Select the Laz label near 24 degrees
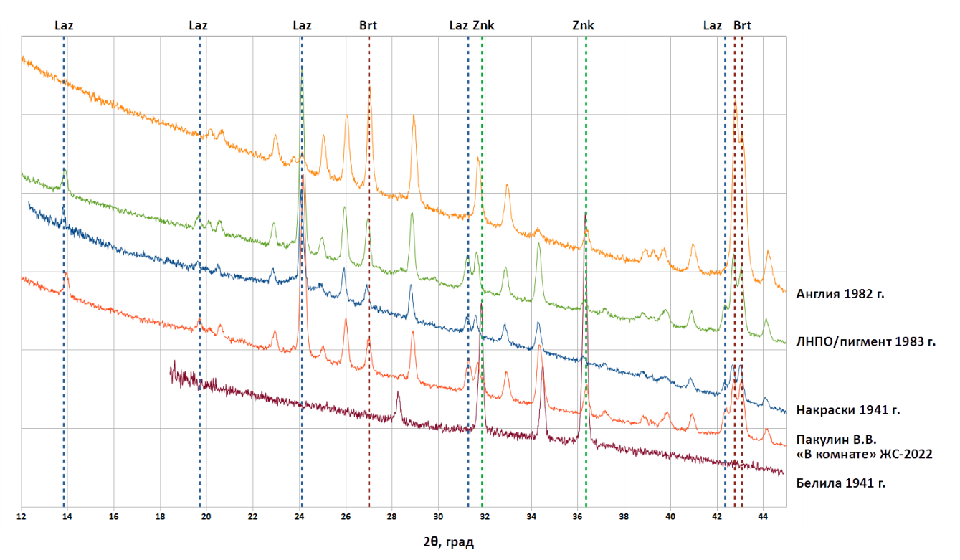Image resolution: width=960 pixels, height=560 pixels. [x=303, y=25]
